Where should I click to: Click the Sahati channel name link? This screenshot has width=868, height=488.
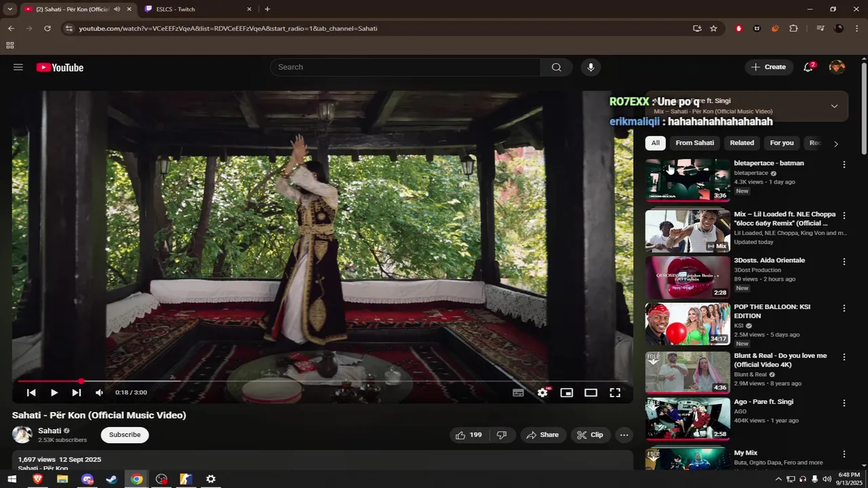click(50, 430)
